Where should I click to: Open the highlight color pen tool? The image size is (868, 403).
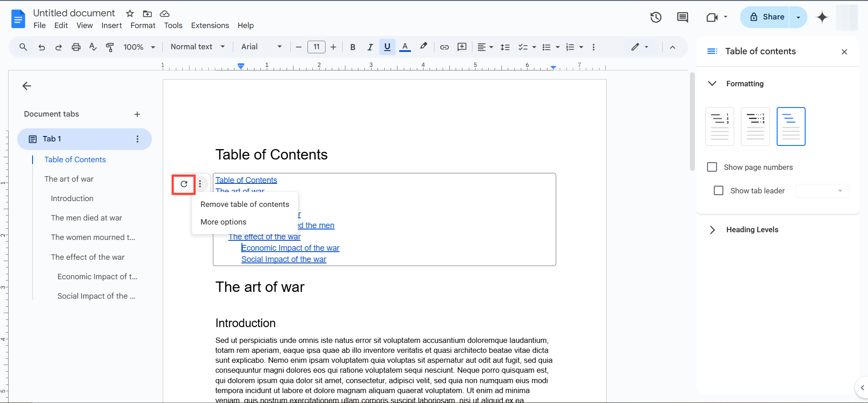(423, 47)
